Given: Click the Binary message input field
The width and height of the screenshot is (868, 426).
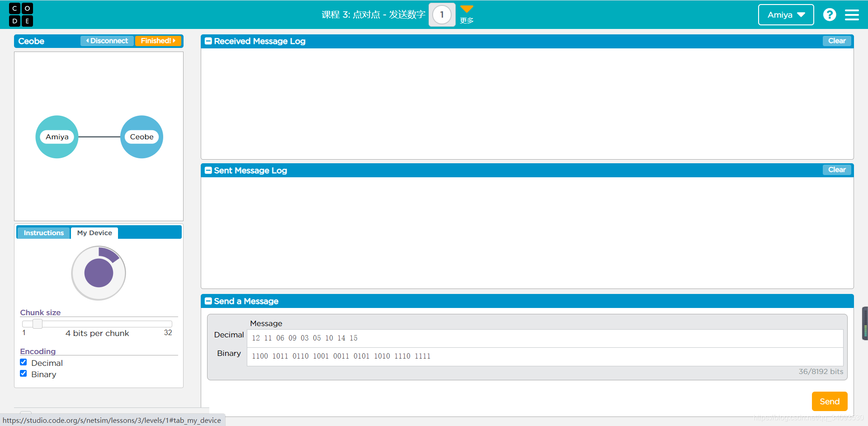Looking at the screenshot, I should (545, 356).
